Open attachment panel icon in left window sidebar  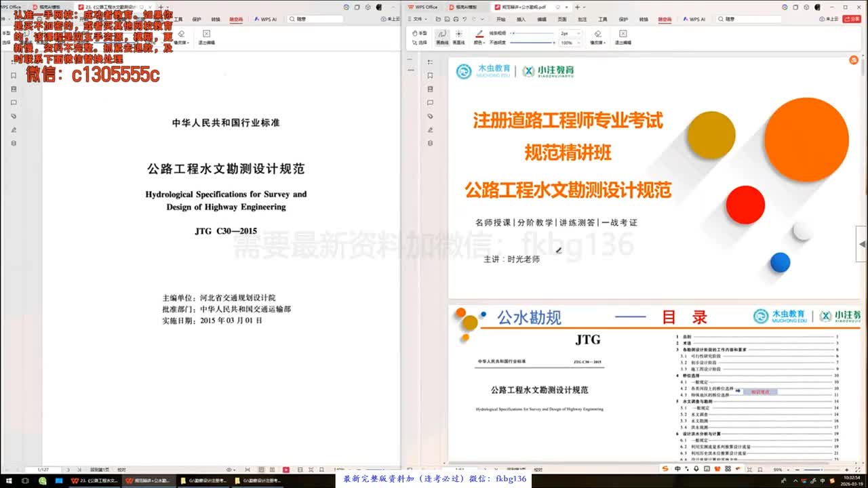point(14,116)
